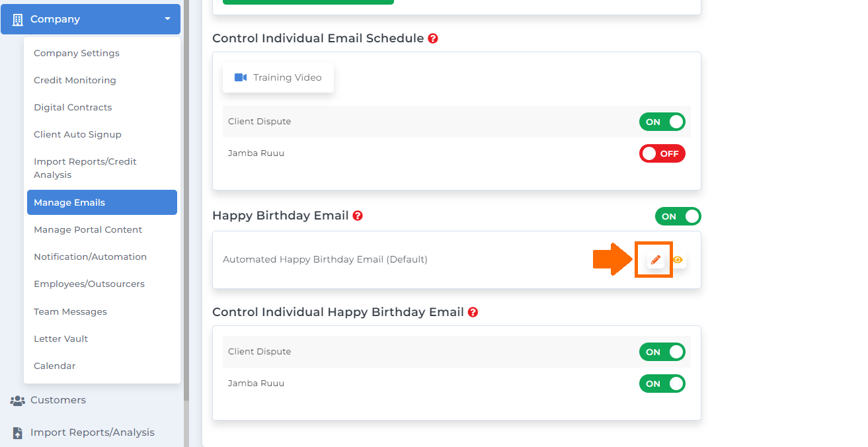Preview birthday email with the eye icon

(x=678, y=260)
